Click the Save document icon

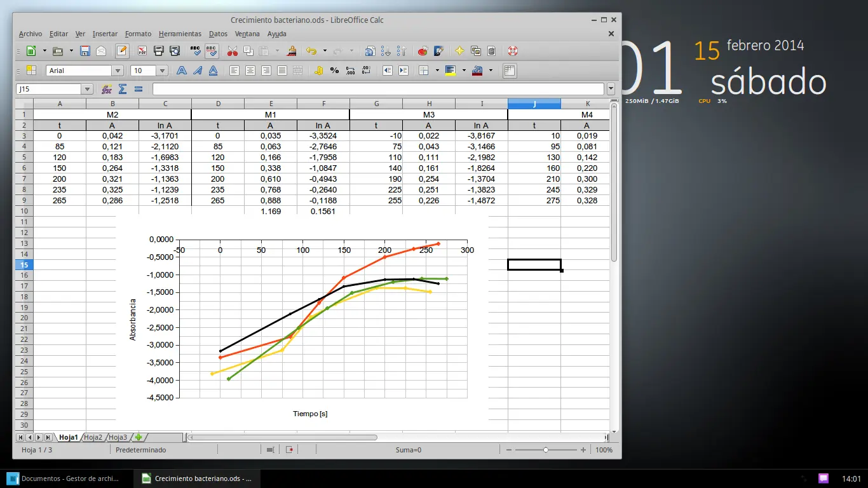point(85,51)
